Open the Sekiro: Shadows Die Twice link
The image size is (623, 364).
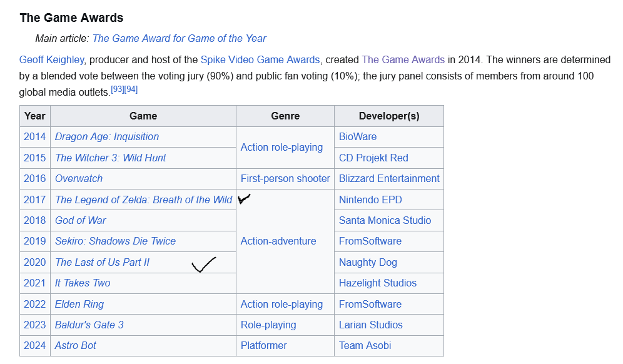[x=115, y=241]
